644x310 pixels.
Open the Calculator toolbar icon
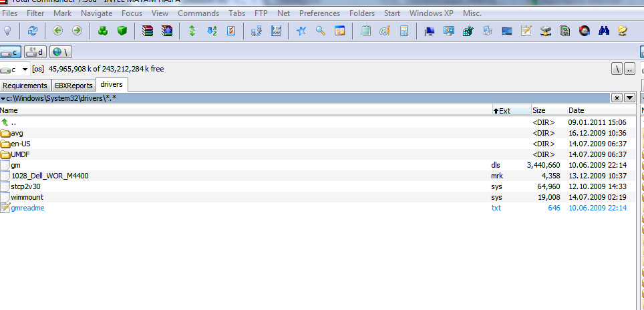point(404,30)
